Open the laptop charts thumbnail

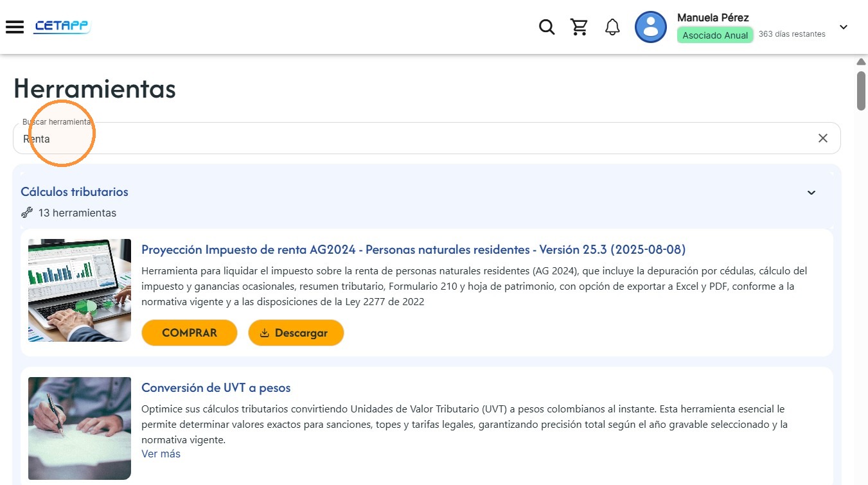tap(80, 290)
